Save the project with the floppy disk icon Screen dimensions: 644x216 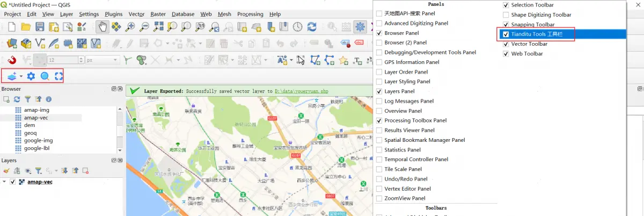[40, 27]
